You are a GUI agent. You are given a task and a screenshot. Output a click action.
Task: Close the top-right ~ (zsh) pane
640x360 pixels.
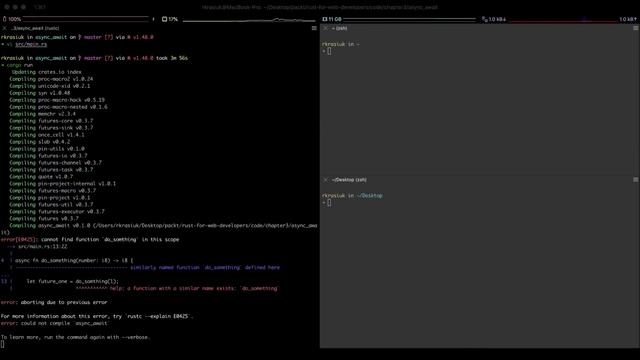[325, 28]
